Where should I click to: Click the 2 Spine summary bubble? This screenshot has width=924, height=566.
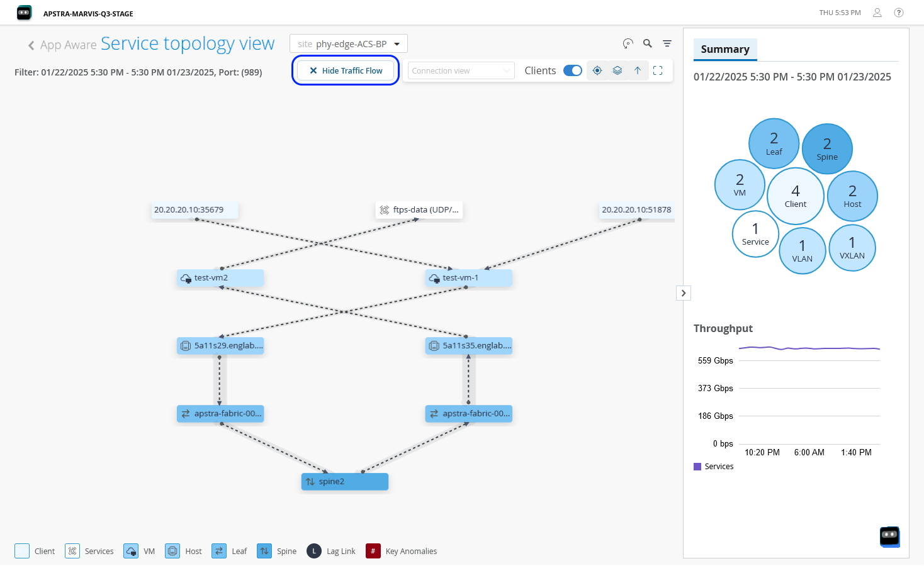tap(827, 149)
